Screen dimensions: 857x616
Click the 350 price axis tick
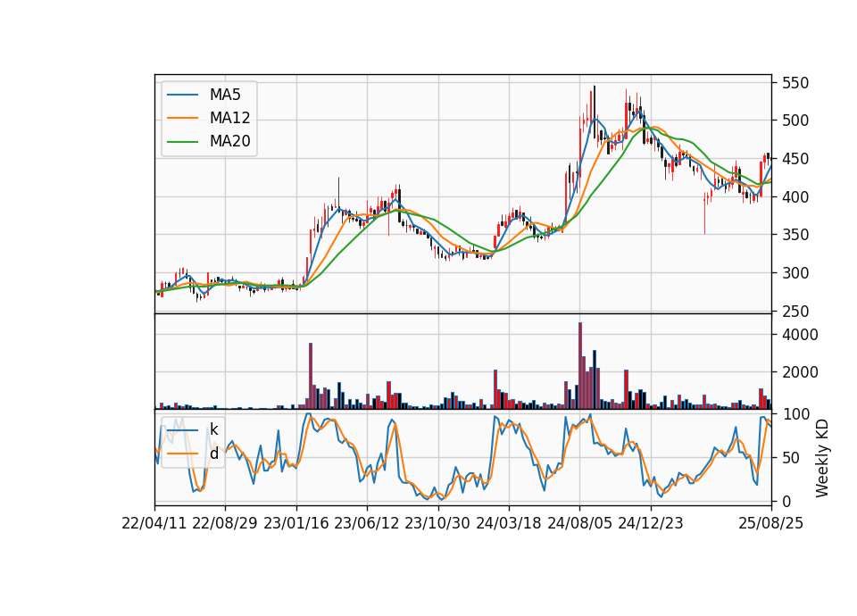tap(795, 235)
